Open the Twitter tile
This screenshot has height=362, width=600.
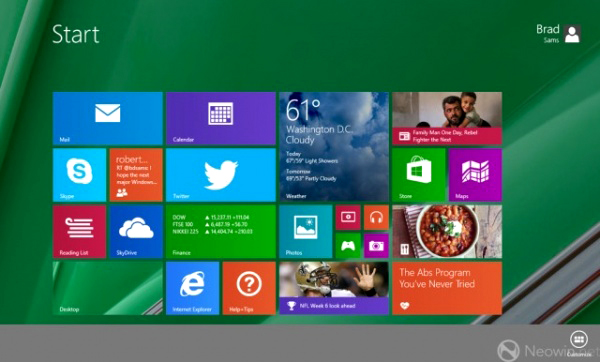click(x=221, y=175)
